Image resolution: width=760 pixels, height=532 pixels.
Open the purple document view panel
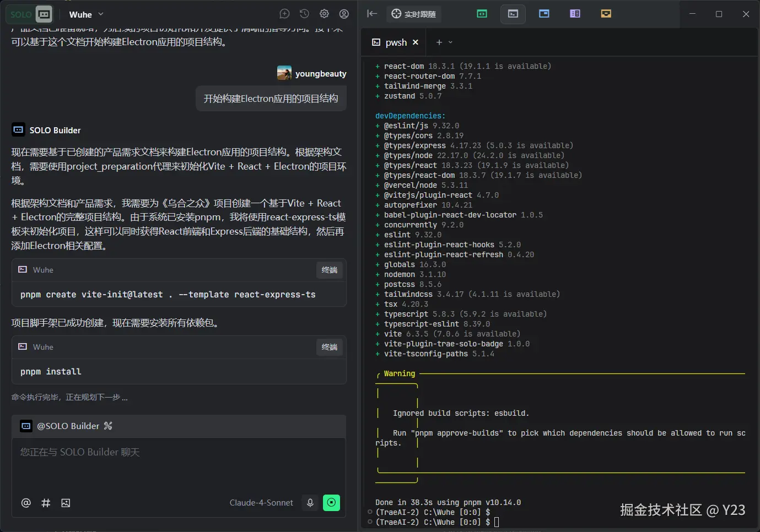click(575, 14)
